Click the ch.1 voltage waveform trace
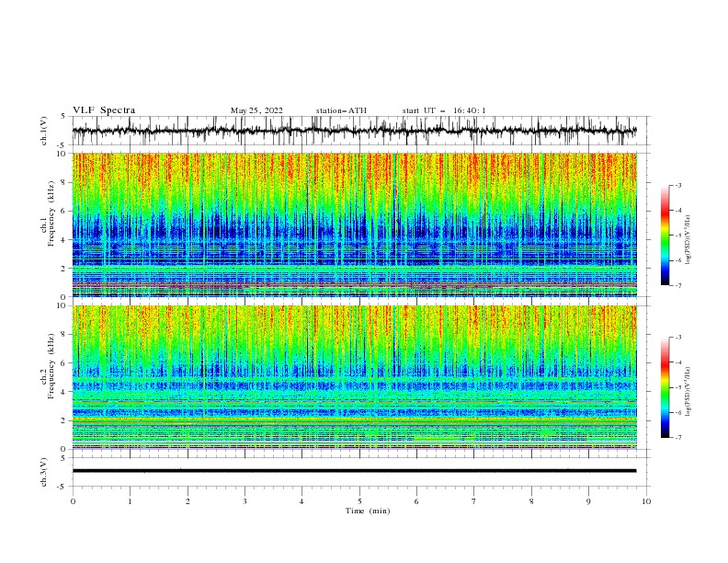Image resolution: width=728 pixels, height=563 pixels. 354,131
